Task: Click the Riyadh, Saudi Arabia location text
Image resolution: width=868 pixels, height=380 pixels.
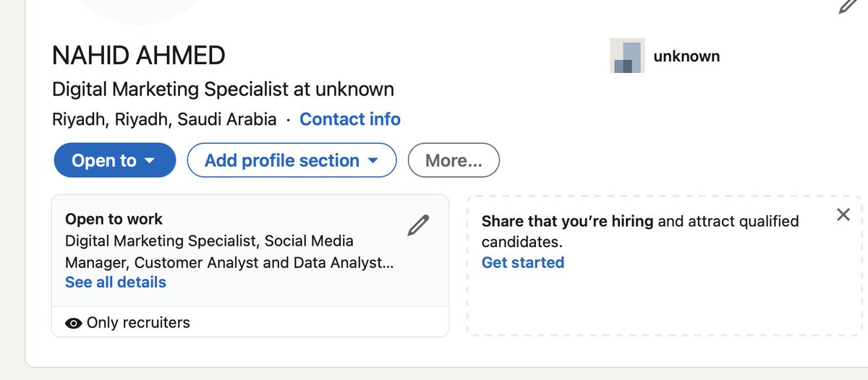Action: coord(164,119)
